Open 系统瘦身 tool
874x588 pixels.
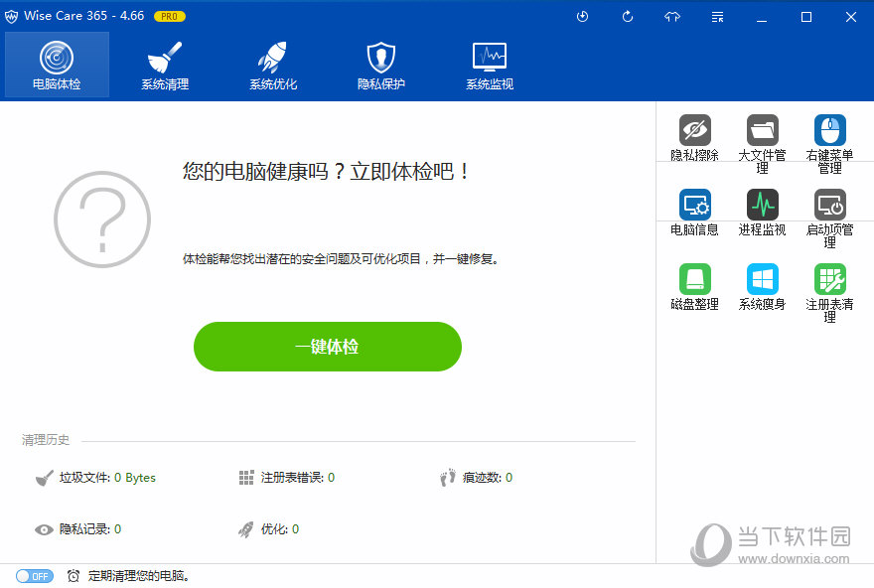(762, 287)
